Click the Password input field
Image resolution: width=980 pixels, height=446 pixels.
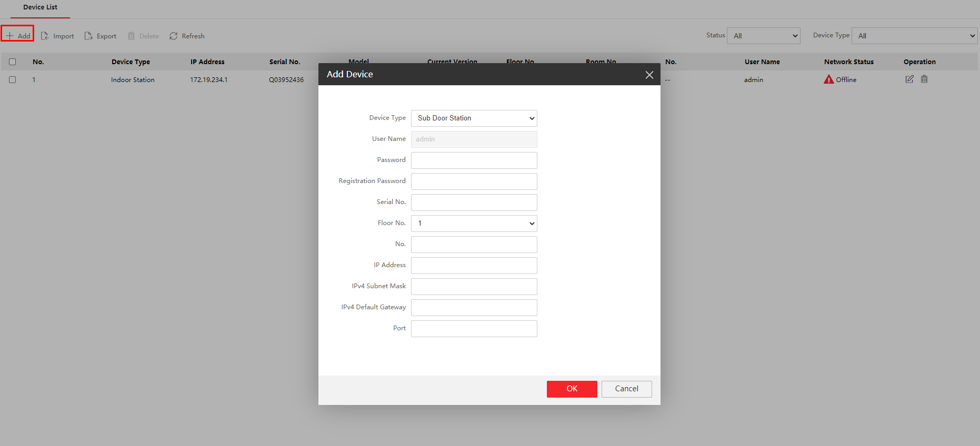tap(474, 160)
